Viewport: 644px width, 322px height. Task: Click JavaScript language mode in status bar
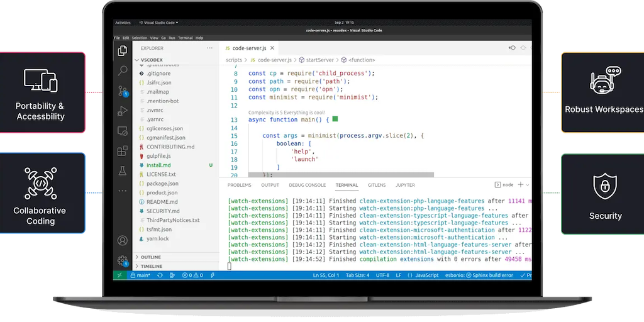(426, 275)
